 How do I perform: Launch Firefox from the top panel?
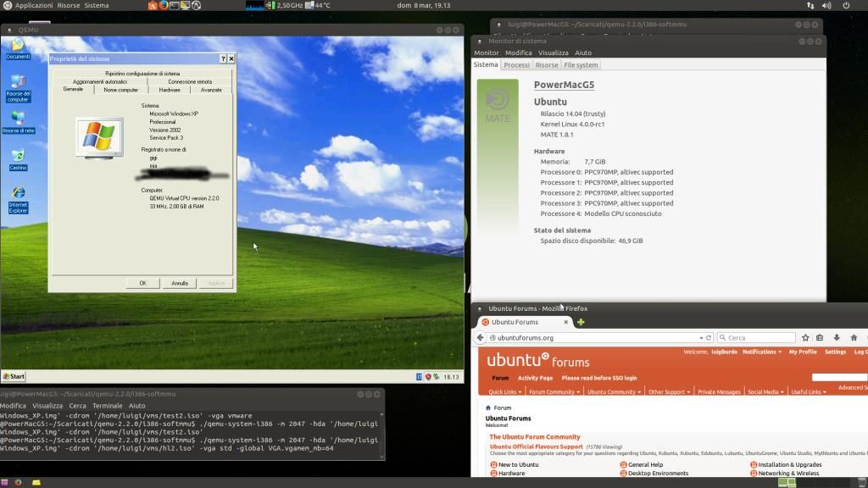click(x=164, y=6)
